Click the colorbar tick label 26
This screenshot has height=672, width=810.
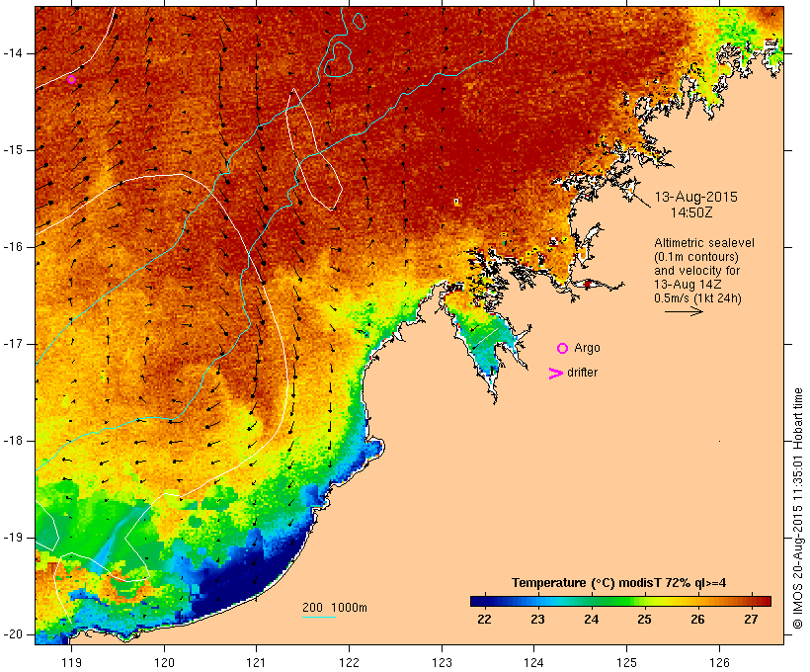(x=698, y=620)
